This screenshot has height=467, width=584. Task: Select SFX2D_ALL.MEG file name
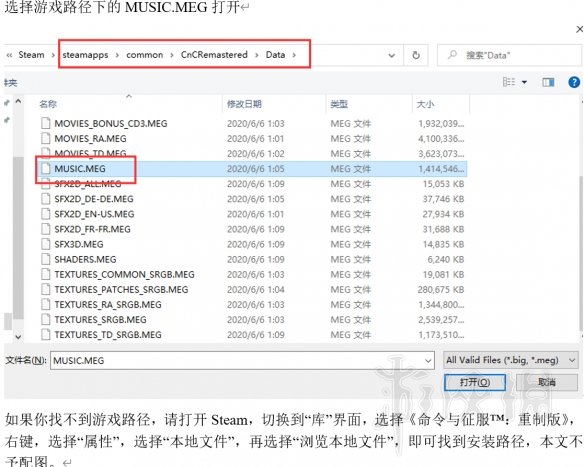tap(88, 184)
